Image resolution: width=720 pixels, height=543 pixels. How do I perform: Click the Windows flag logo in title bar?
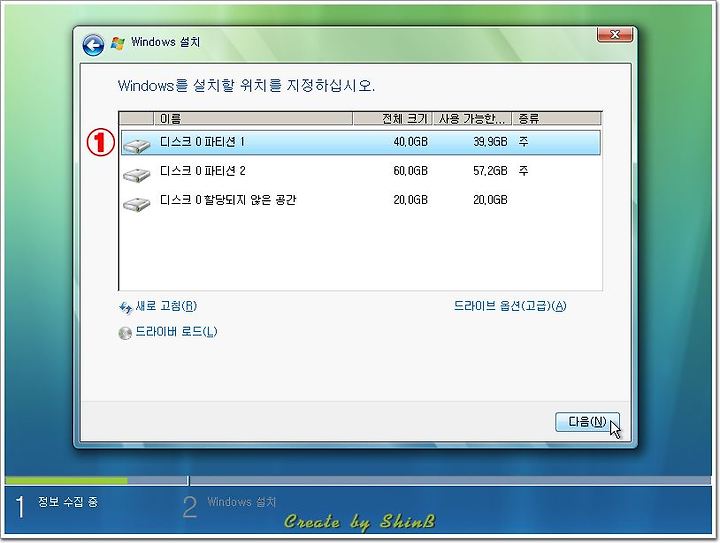[x=118, y=44]
